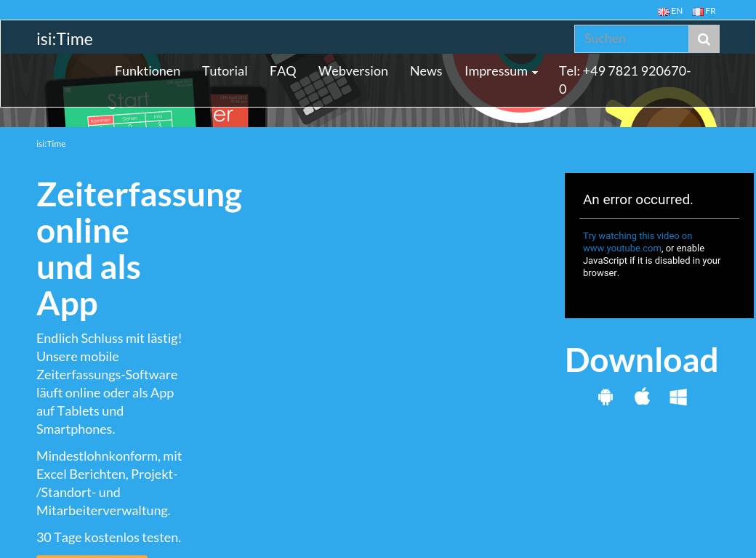Open the 'Try watching this video on www.youtube.com' link

[638, 242]
